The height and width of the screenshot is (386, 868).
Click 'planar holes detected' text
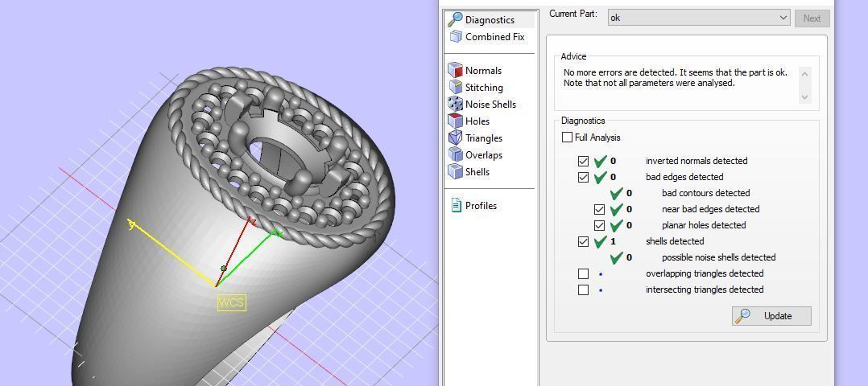click(704, 225)
